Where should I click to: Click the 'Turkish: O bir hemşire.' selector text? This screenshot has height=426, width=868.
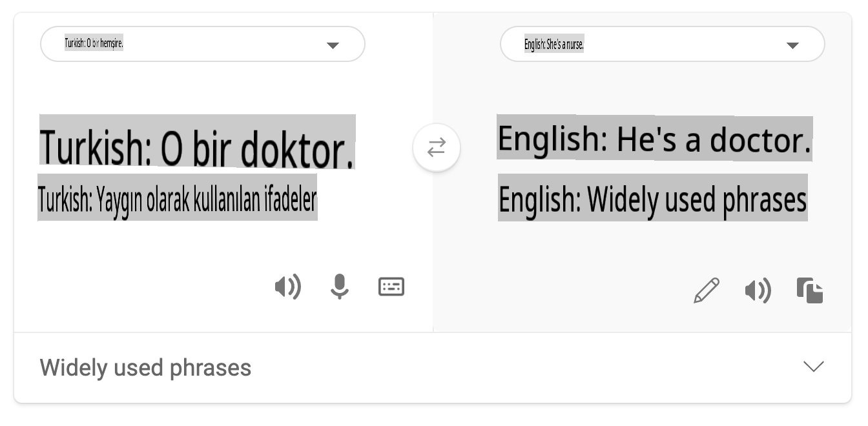pyautogui.click(x=94, y=44)
